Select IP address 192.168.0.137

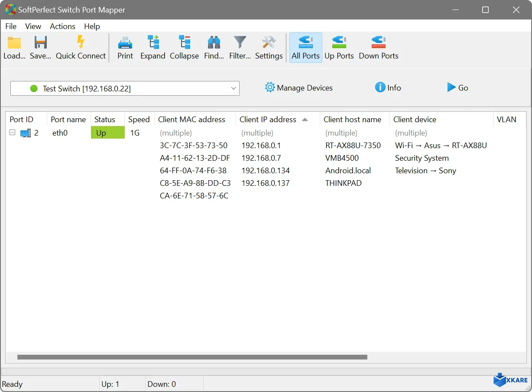[266, 183]
